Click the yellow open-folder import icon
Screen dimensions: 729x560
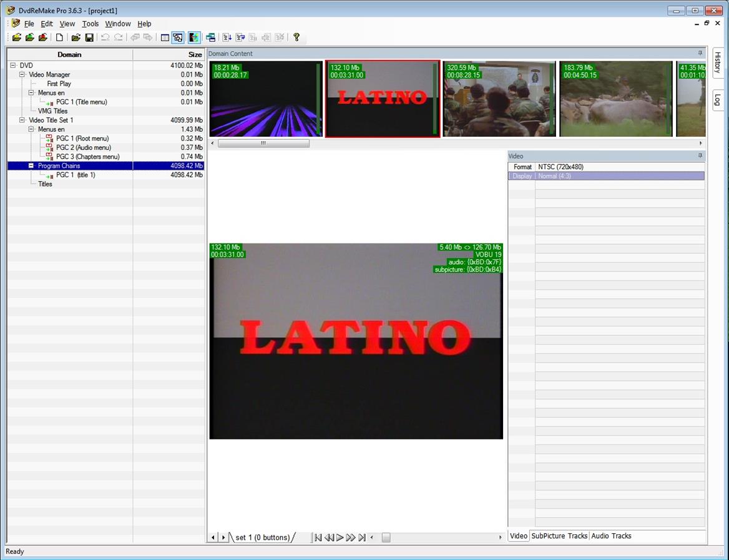(x=17, y=37)
